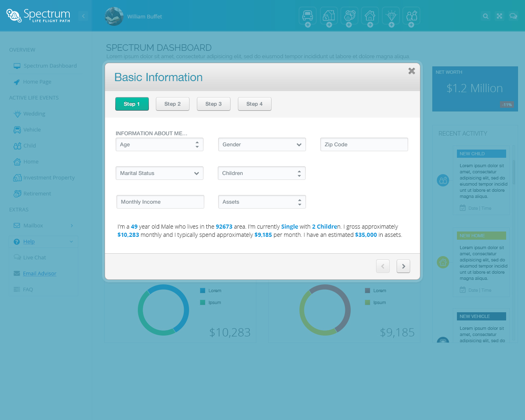The height and width of the screenshot is (420, 525).
Task: Click the Zip Code input field
Action: click(364, 145)
